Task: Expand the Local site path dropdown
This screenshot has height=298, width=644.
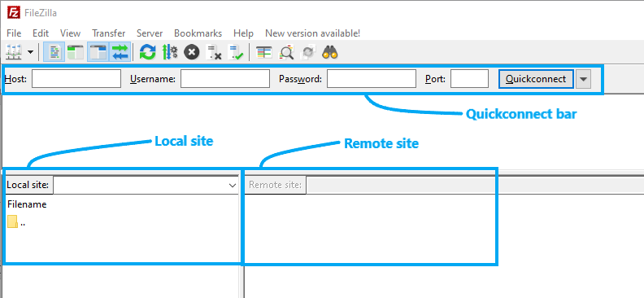Action: (232, 186)
